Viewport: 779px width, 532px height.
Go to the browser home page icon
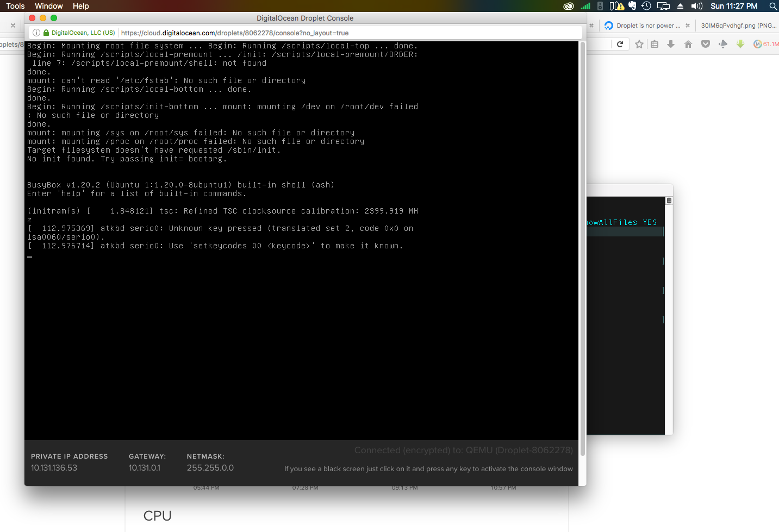point(688,44)
